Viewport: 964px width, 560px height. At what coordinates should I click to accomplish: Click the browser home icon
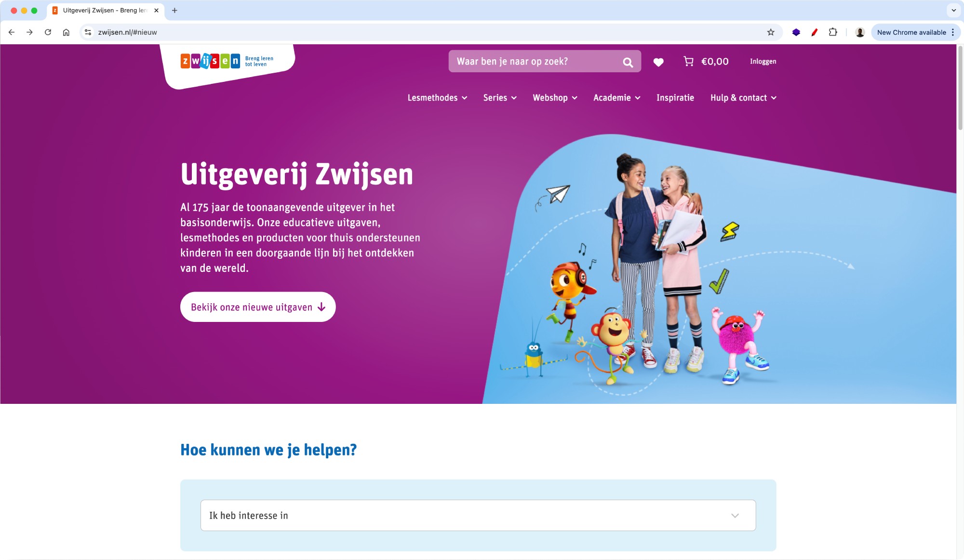click(x=66, y=32)
